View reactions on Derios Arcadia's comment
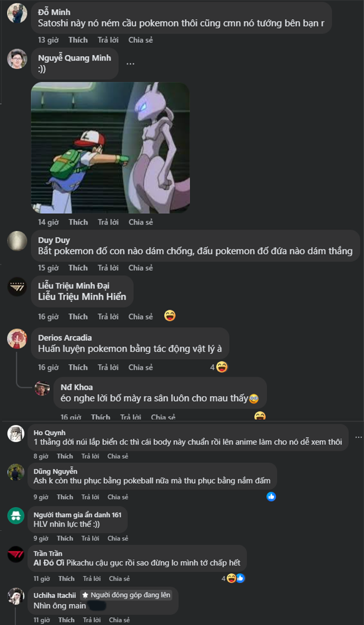The height and width of the screenshot is (625, 364). (219, 367)
